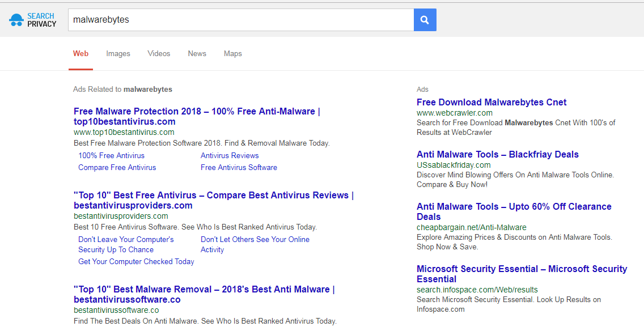Open the Videos tab
644x331 pixels.
pyautogui.click(x=159, y=53)
